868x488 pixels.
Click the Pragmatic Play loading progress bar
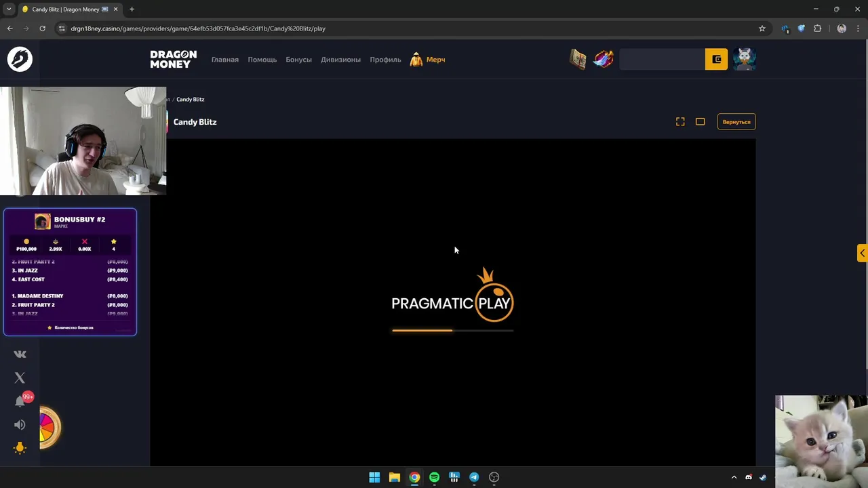coord(452,331)
